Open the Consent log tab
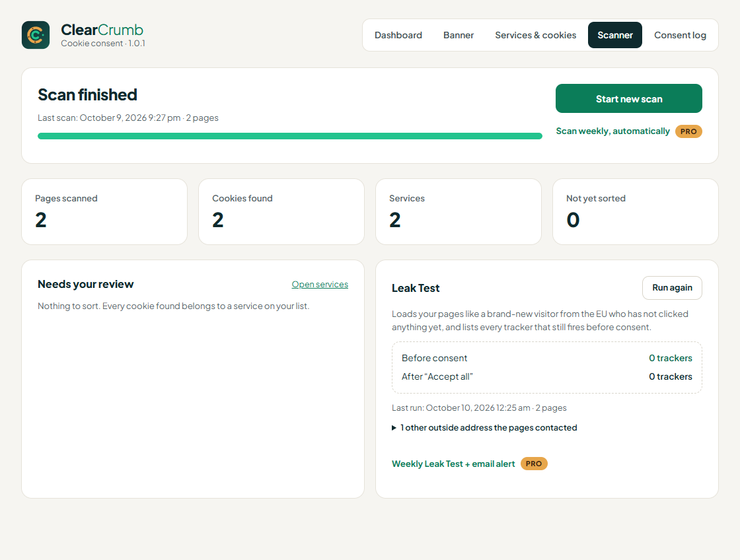 pyautogui.click(x=680, y=35)
